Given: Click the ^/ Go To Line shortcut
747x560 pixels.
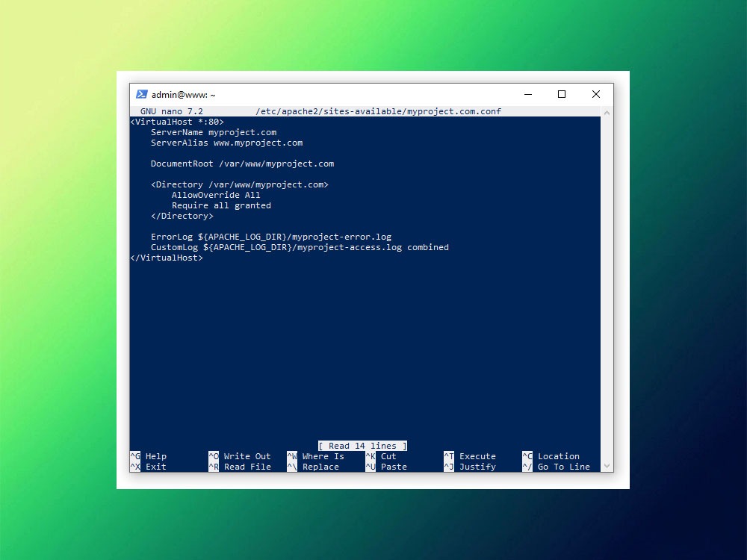Looking at the screenshot, I should tap(556, 467).
